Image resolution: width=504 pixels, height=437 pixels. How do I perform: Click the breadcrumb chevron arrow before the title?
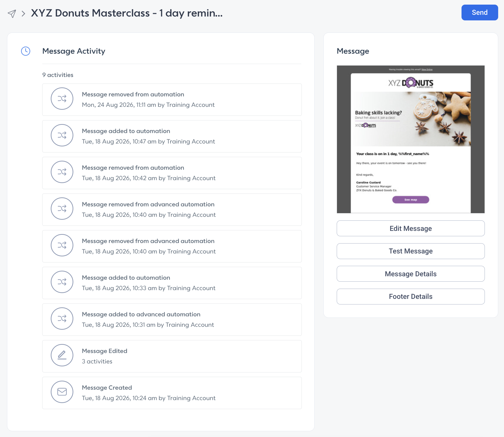(x=23, y=13)
